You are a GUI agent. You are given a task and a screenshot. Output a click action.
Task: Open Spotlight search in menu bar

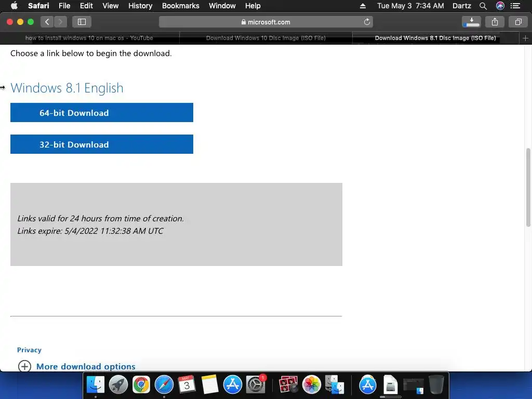pos(483,6)
